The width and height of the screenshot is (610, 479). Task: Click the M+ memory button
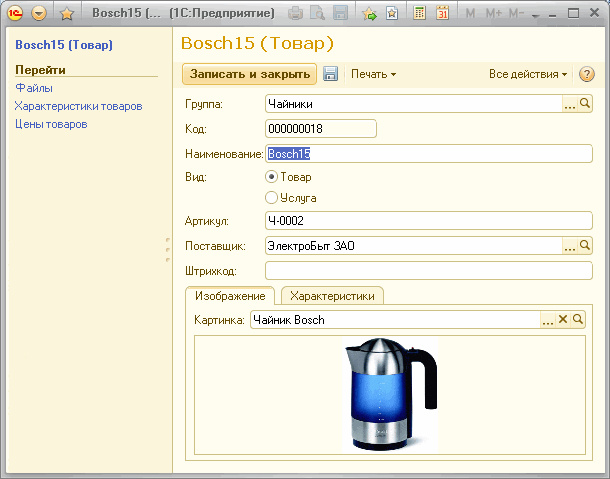(494, 14)
